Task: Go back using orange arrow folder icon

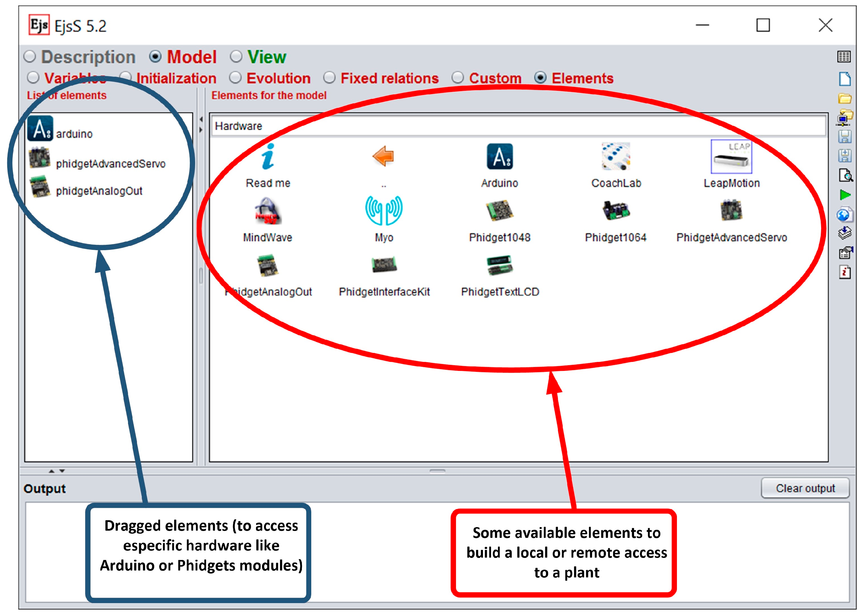Action: pos(383,156)
